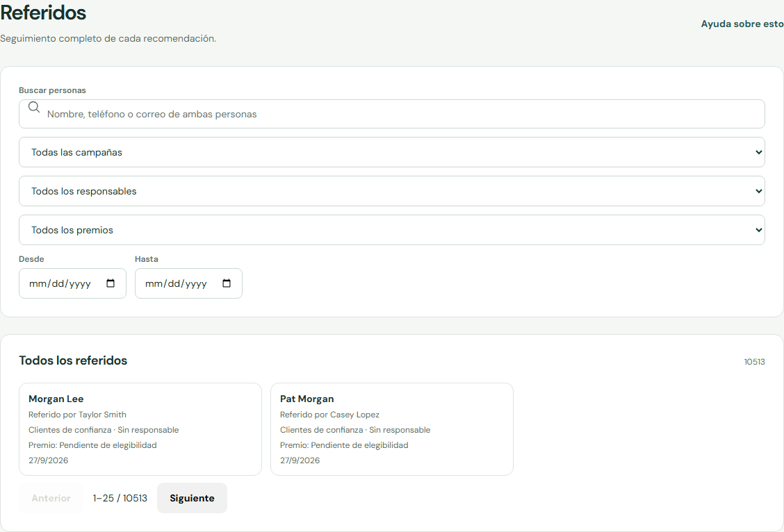
Task: Click the magnifier search icon
Action: click(x=34, y=107)
